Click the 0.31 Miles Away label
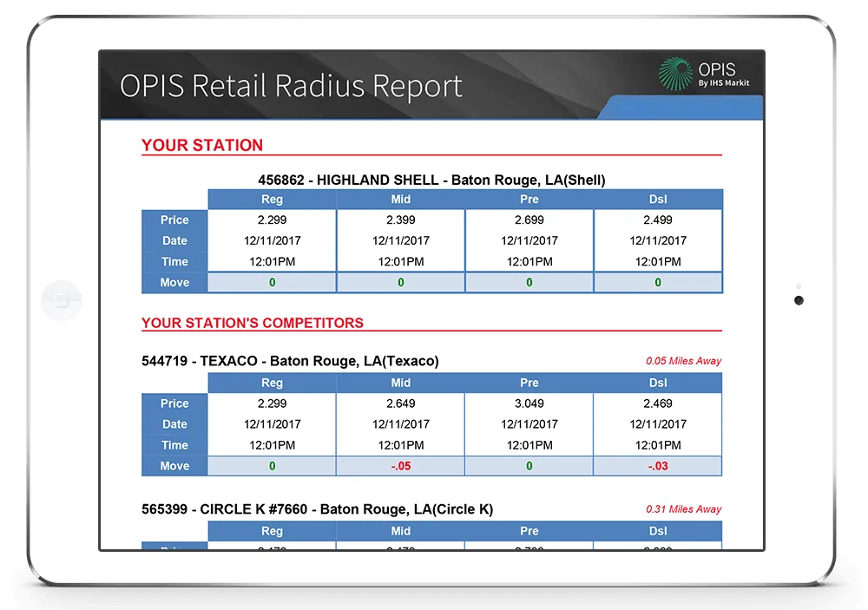Viewport: 868px width, 610px height. (684, 509)
